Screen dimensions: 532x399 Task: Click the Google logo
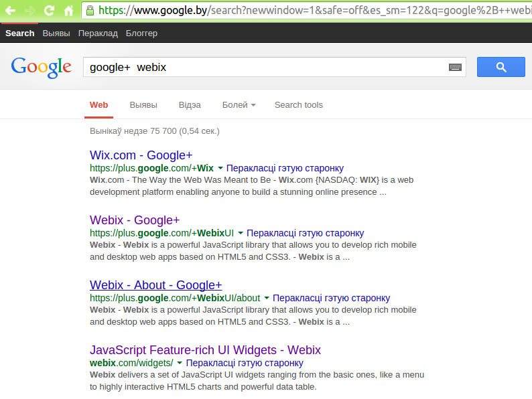(x=41, y=68)
